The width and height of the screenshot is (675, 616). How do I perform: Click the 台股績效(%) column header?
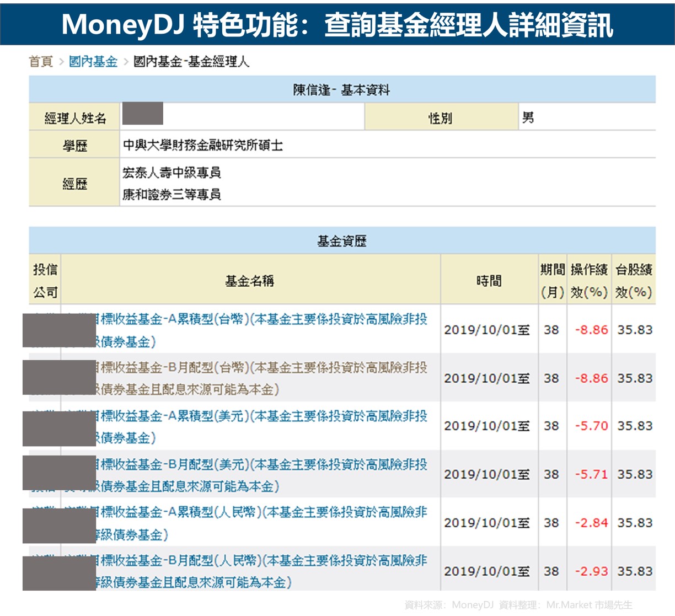(x=634, y=280)
